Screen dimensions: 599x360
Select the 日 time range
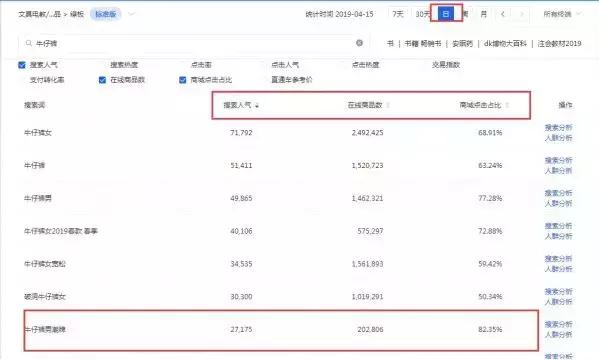[x=445, y=14]
